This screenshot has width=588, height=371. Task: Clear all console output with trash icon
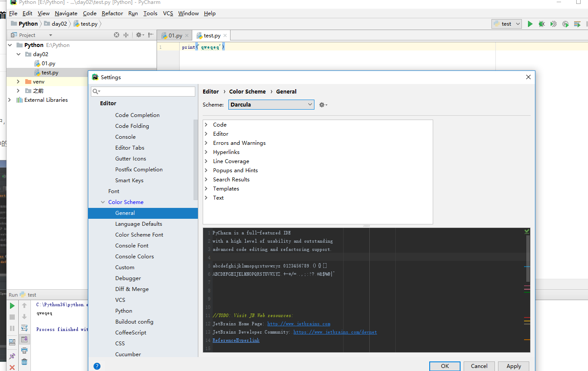coord(24,362)
